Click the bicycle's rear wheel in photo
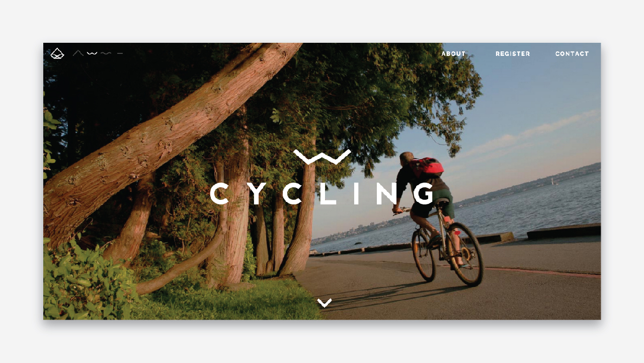644x363 pixels. pyautogui.click(x=464, y=254)
